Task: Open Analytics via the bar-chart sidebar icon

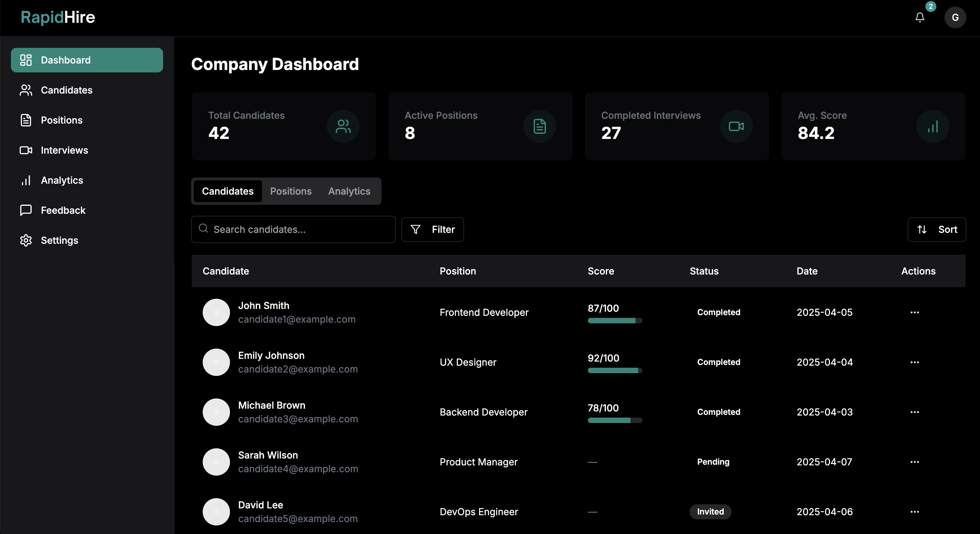Action: [x=26, y=180]
